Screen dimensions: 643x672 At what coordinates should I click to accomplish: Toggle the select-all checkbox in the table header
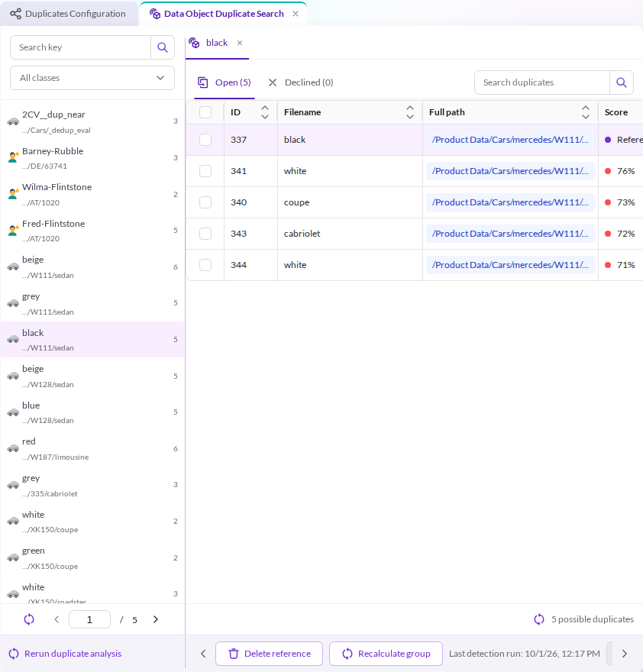pos(205,112)
